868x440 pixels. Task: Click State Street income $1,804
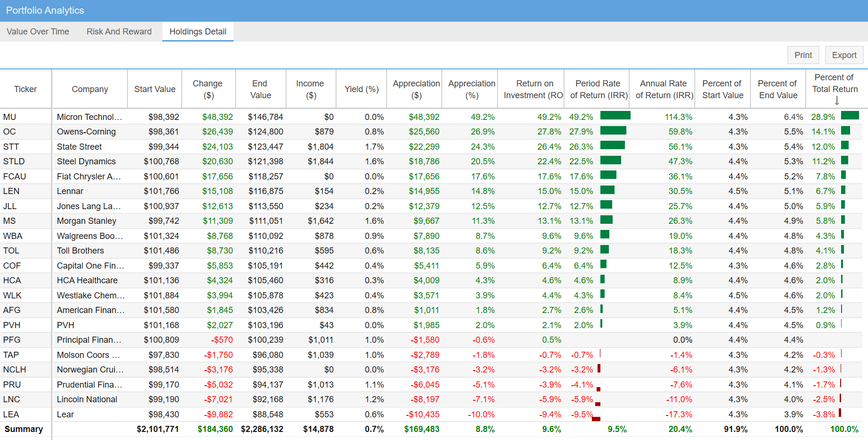point(320,147)
